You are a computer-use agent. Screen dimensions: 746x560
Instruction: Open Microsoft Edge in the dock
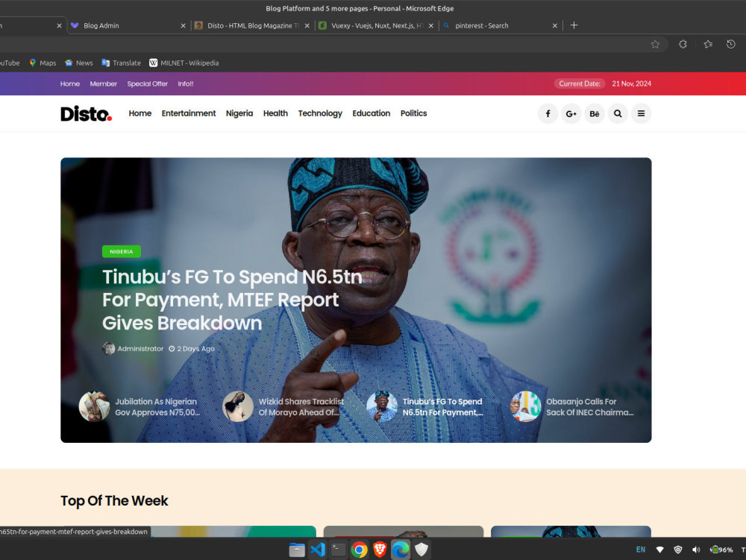[x=401, y=550]
